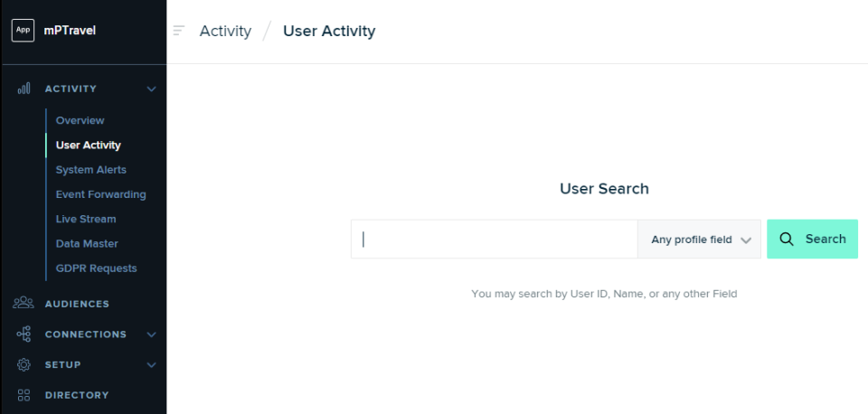Screen dimensions: 868x414
Task: Navigate to GDPR Requests
Action: coord(96,268)
